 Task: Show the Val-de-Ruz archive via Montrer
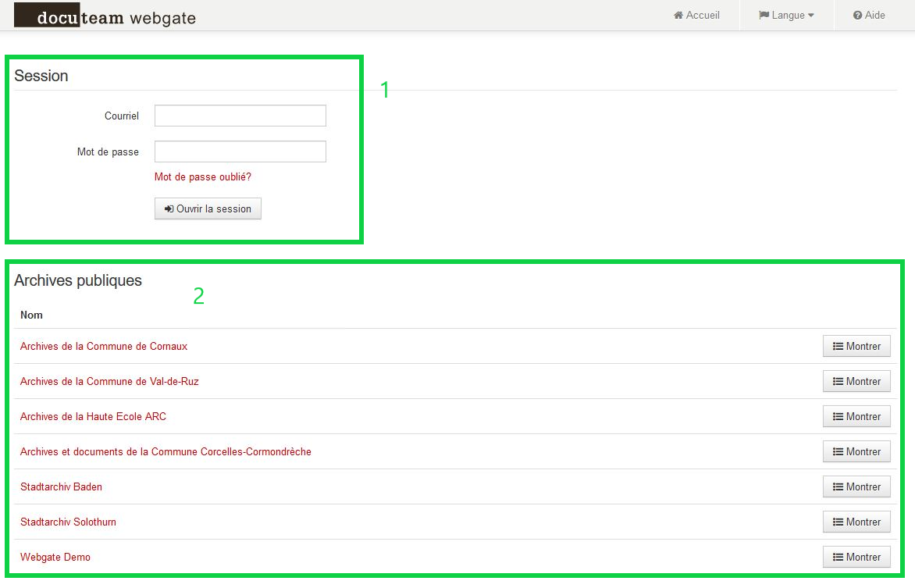(856, 381)
